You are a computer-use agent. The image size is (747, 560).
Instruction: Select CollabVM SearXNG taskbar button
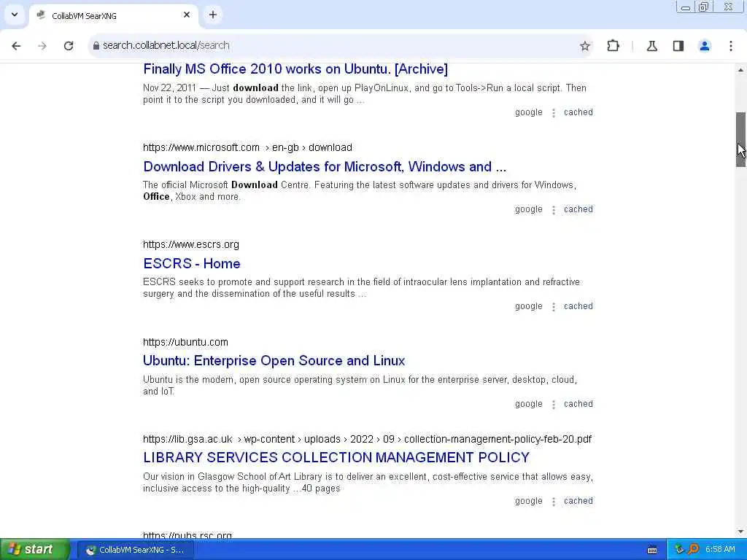coord(135,550)
